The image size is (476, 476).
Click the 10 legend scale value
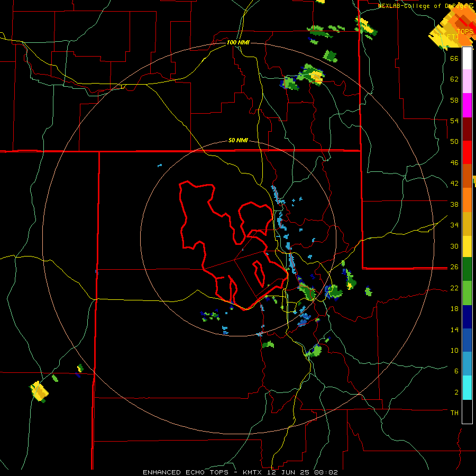tap(454, 350)
